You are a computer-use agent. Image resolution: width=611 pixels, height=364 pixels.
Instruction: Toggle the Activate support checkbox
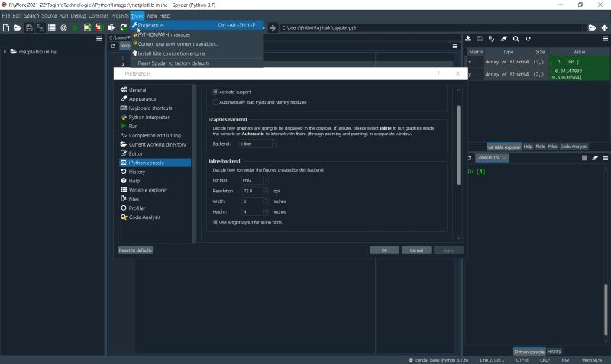pos(215,92)
